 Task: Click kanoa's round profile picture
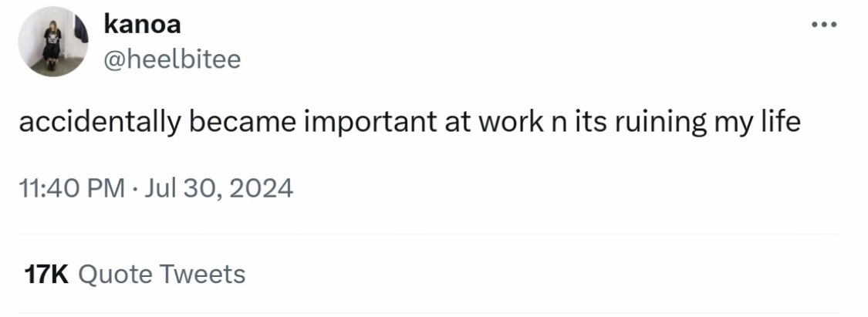coord(54,42)
